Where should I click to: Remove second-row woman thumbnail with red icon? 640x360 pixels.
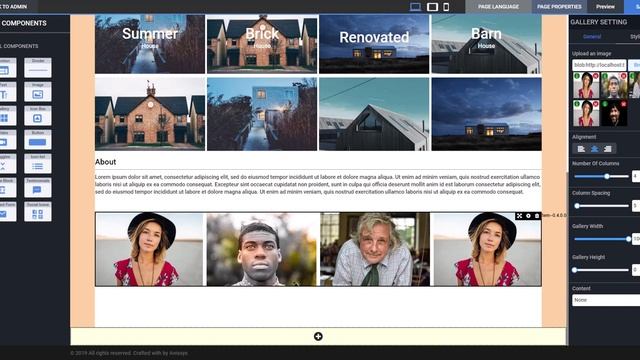(x=596, y=104)
